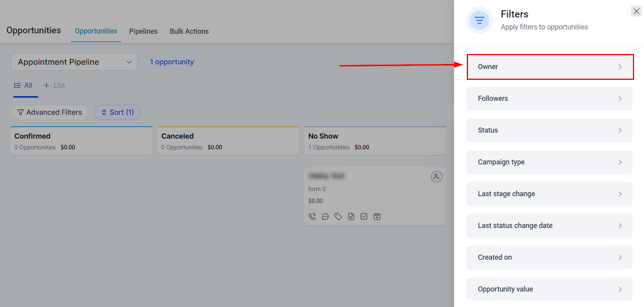Expand the Status filter

click(549, 130)
